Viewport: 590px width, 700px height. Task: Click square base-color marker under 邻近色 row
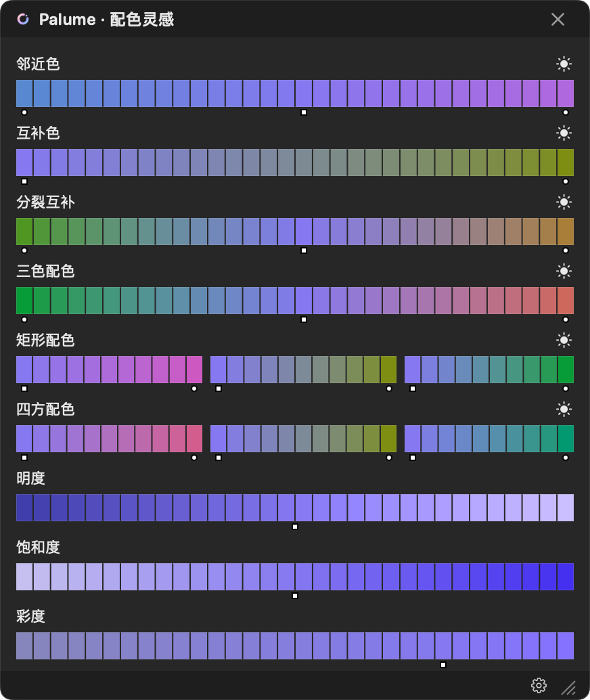click(x=304, y=112)
